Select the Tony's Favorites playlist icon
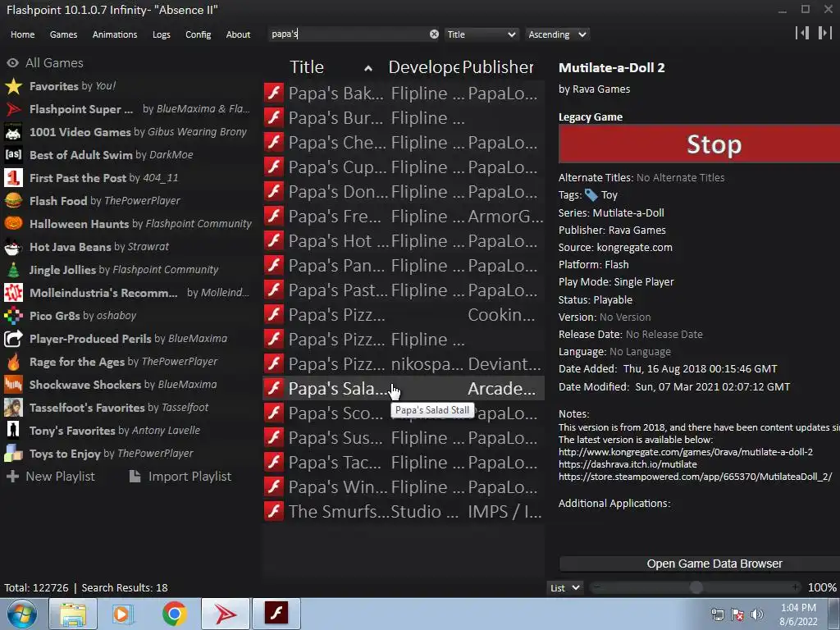The height and width of the screenshot is (630, 840). pyautogui.click(x=13, y=431)
